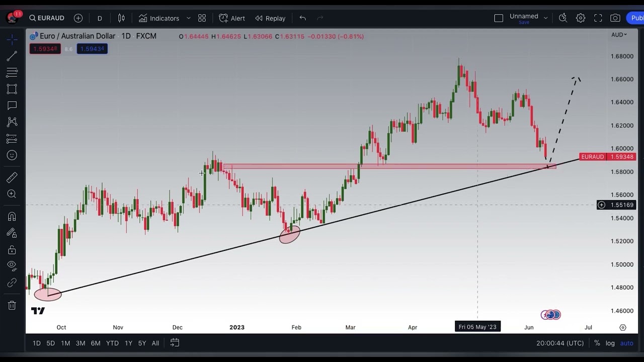
Task: Click the TradingView profile avatar
Action: point(12,18)
